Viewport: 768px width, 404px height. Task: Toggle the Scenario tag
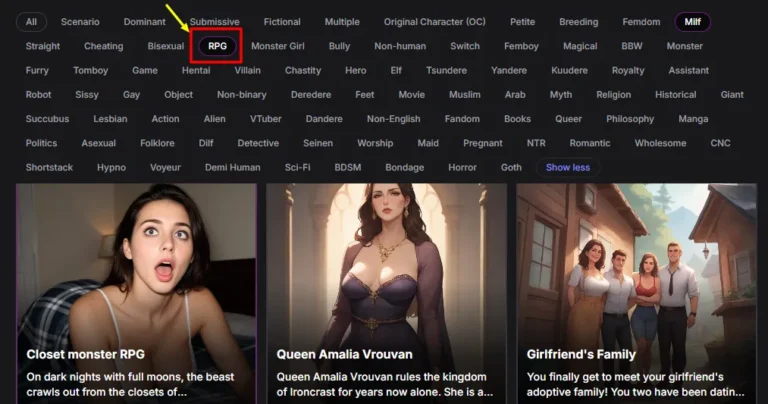point(80,22)
